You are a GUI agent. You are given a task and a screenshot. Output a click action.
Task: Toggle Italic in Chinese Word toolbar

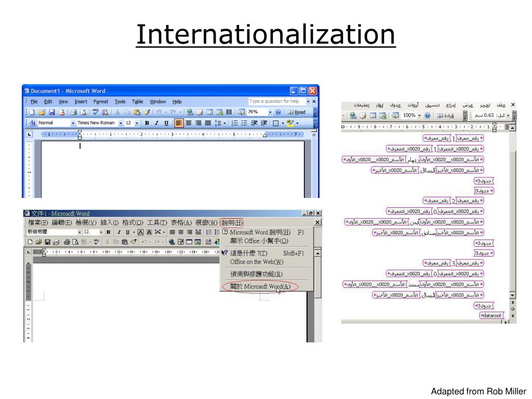119,232
